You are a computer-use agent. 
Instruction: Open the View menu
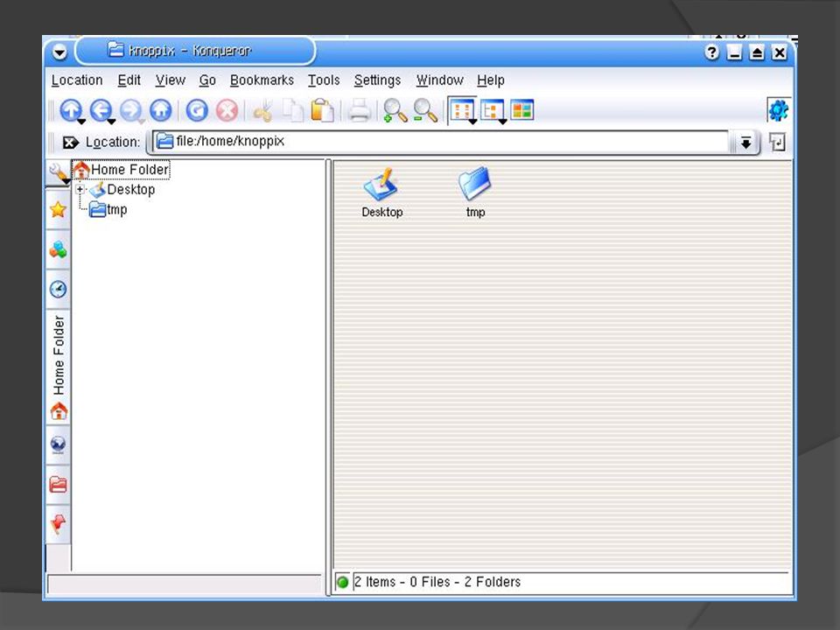(171, 80)
